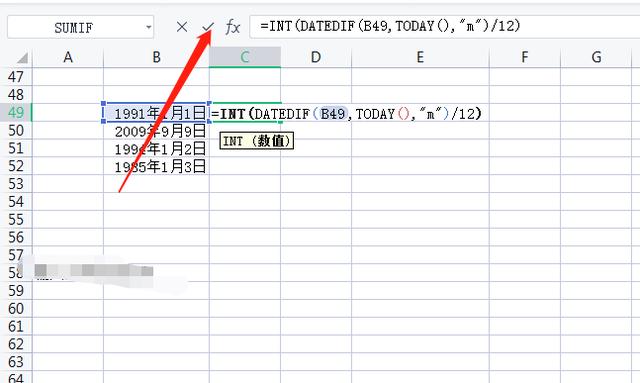Select column A header
The width and height of the screenshot is (640, 383).
pyautogui.click(x=68, y=57)
